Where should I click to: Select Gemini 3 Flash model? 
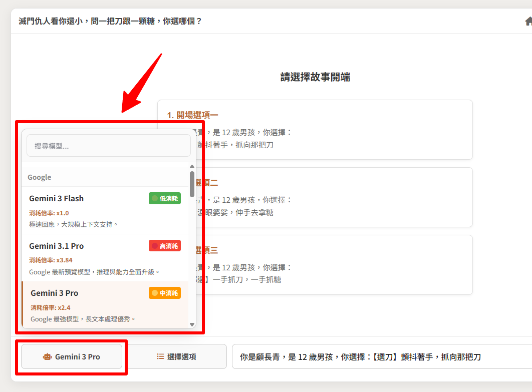105,210
